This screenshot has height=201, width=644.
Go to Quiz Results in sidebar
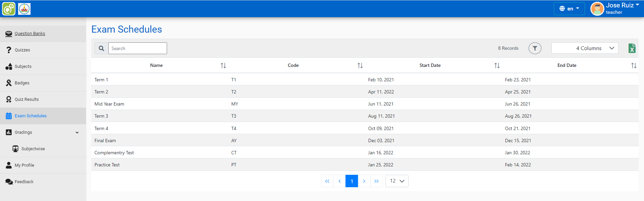tap(26, 99)
